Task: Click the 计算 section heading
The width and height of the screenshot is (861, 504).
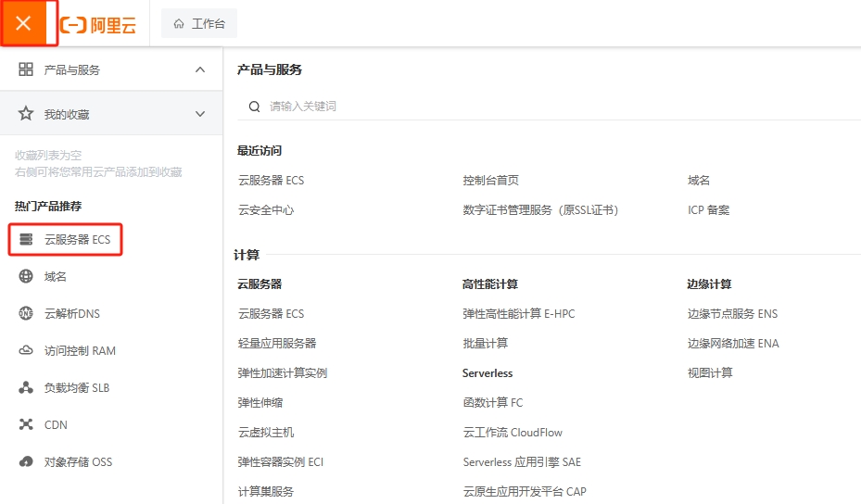Action: pos(246,255)
